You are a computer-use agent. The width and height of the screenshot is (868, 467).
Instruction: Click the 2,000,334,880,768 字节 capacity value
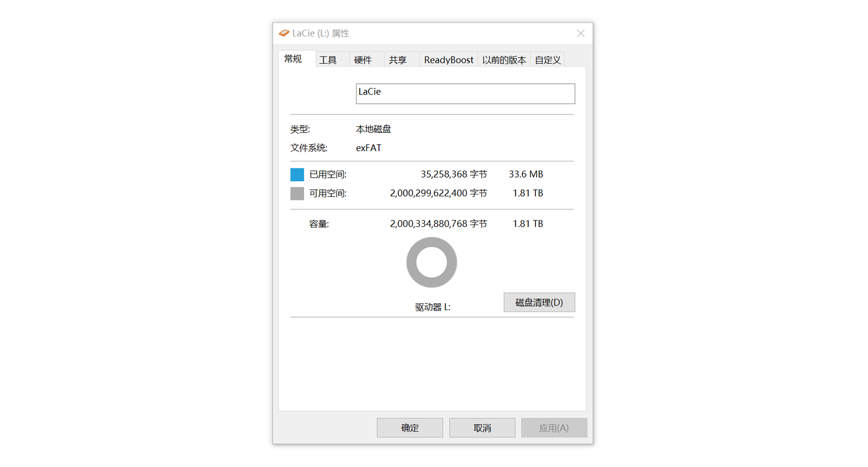[439, 223]
